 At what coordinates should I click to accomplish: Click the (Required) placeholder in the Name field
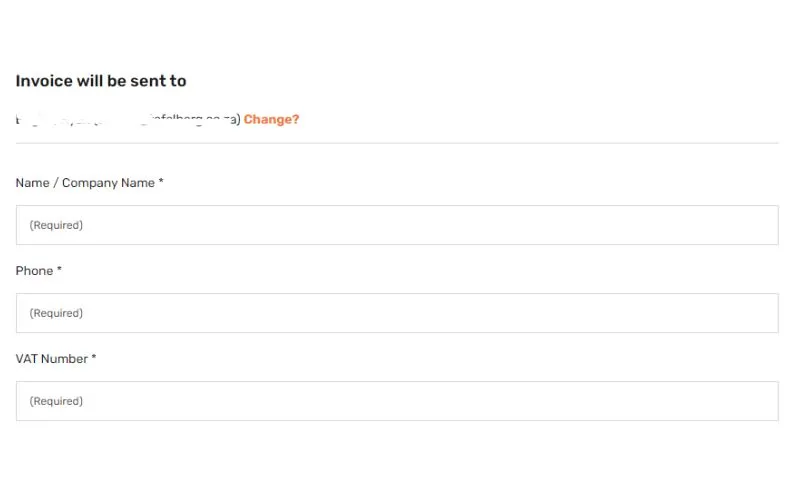tap(56, 225)
